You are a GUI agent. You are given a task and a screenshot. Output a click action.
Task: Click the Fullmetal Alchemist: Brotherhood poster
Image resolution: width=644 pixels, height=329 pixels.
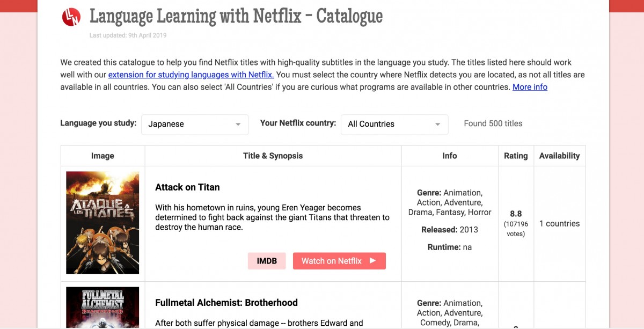click(103, 308)
